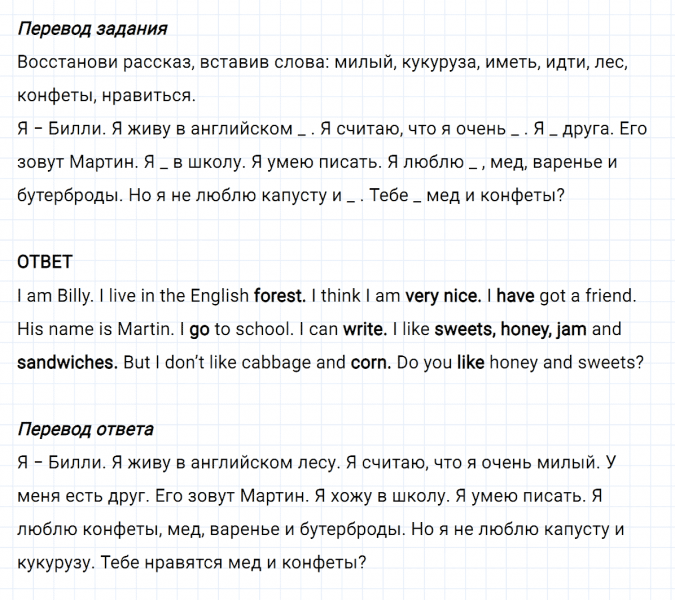This screenshot has width=675, height=600.
Task: Click the bold word 'corn.'
Action: pyautogui.click(x=370, y=362)
